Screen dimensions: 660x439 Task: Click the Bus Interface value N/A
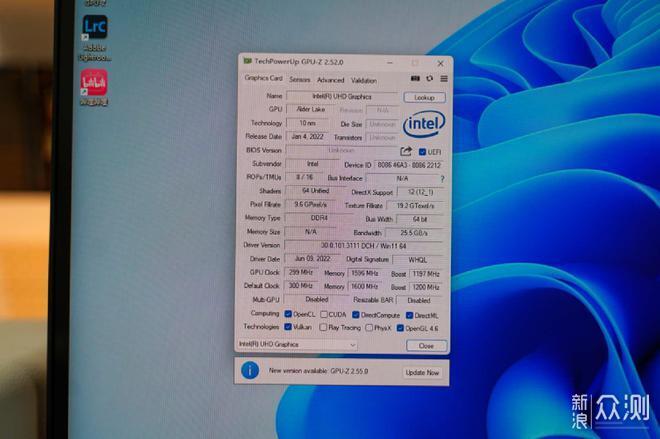(x=402, y=178)
